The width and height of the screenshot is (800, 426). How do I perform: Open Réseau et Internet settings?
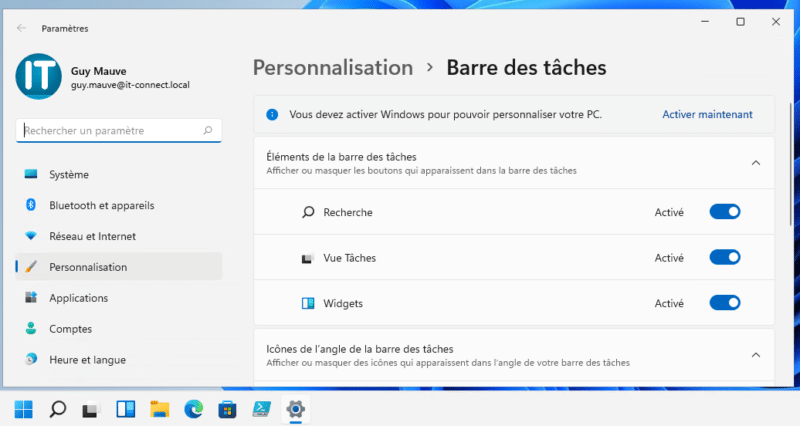(x=119, y=236)
